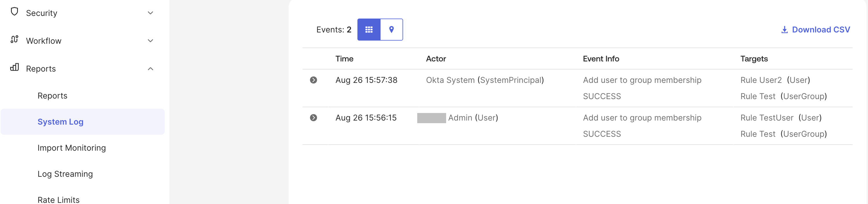This screenshot has width=868, height=204.
Task: Open Rate Limits page
Action: click(x=58, y=200)
